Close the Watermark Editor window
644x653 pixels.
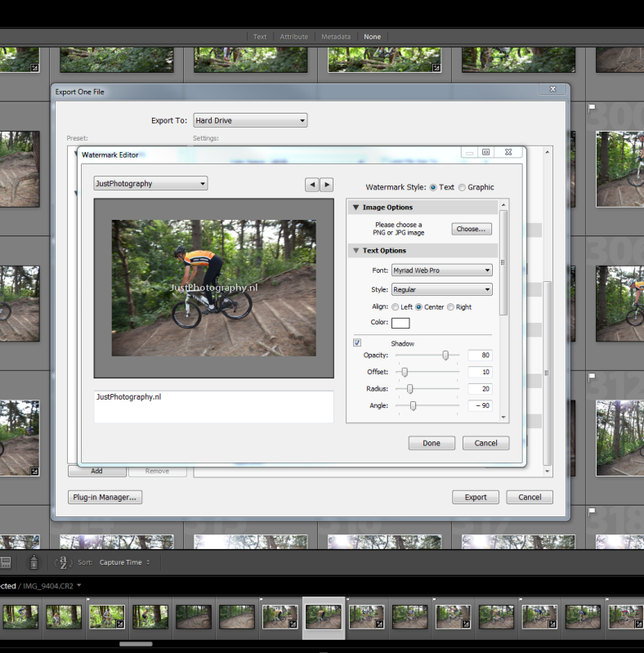[508, 152]
